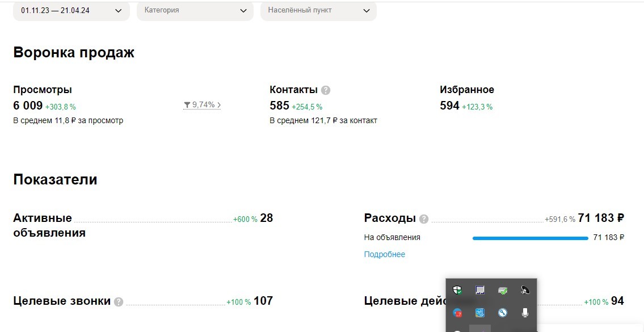
Task: Click the Воронка продаж heading
Action: coord(74,53)
